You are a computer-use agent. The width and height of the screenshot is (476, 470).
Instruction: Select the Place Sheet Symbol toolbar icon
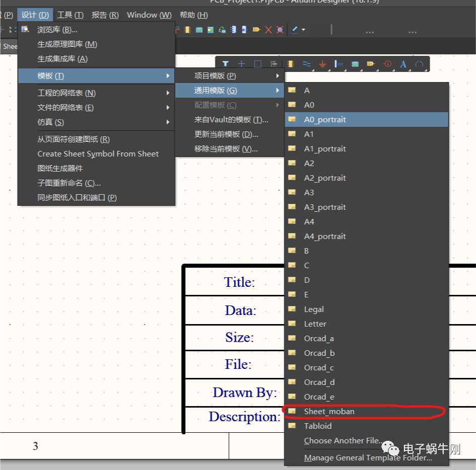coord(199,30)
